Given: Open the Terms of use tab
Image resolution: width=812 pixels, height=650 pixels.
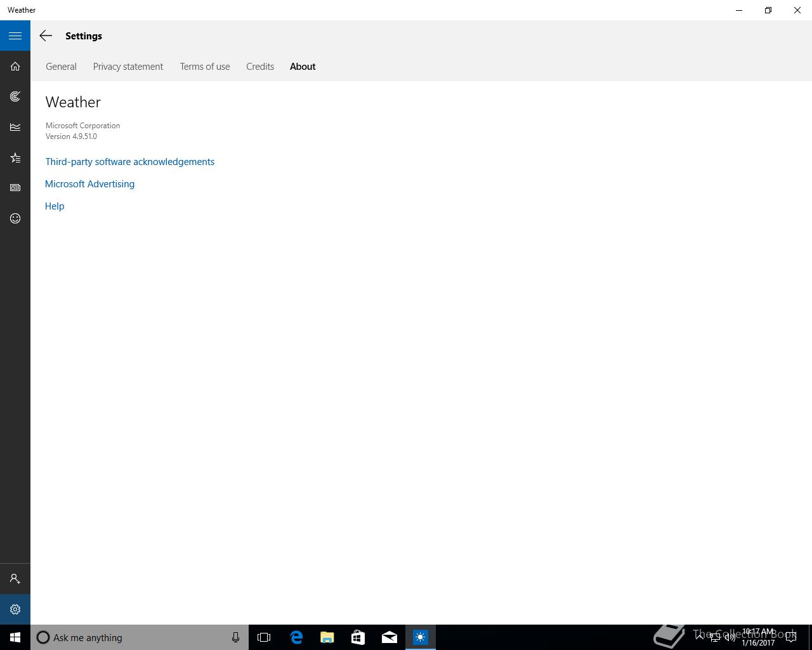Looking at the screenshot, I should (x=205, y=67).
